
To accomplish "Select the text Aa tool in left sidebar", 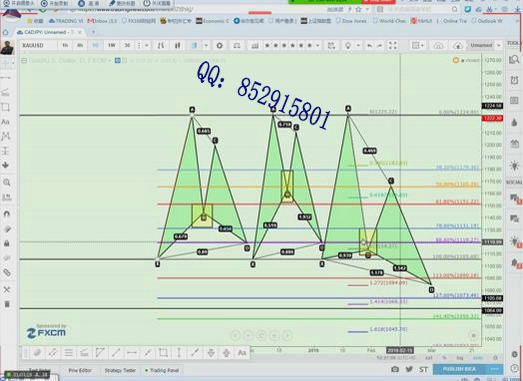I will tap(5, 122).
